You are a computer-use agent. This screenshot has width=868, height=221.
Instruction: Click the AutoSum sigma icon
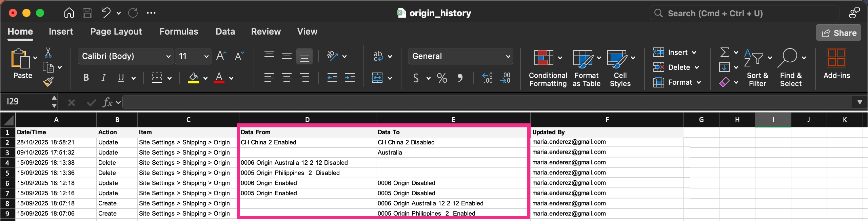(724, 53)
